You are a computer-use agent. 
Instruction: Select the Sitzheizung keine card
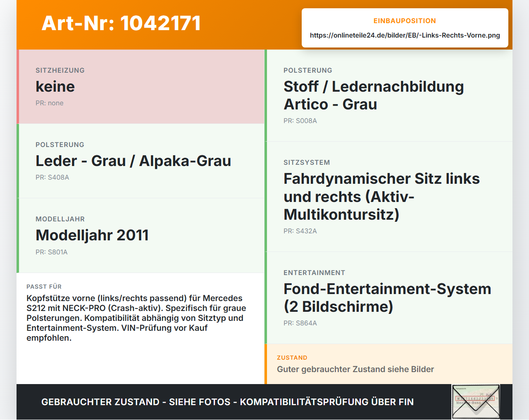pyautogui.click(x=141, y=87)
